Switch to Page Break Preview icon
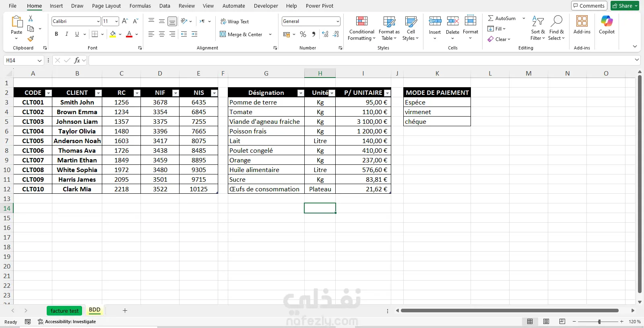The width and height of the screenshot is (644, 328). pyautogui.click(x=562, y=322)
